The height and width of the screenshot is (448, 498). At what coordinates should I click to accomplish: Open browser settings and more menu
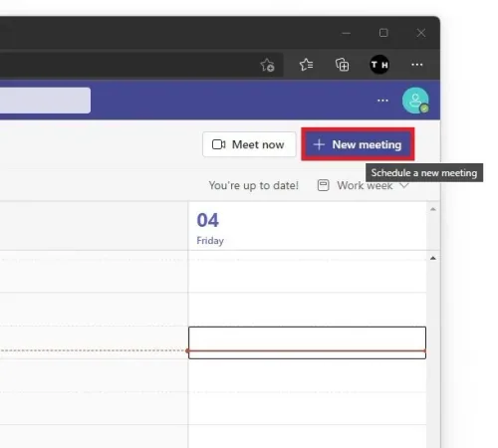[417, 65]
